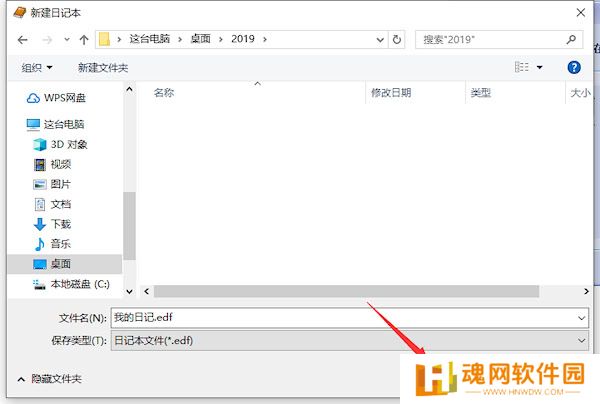Refresh the current folder view
Viewport: 600px width, 404px height.
point(397,39)
